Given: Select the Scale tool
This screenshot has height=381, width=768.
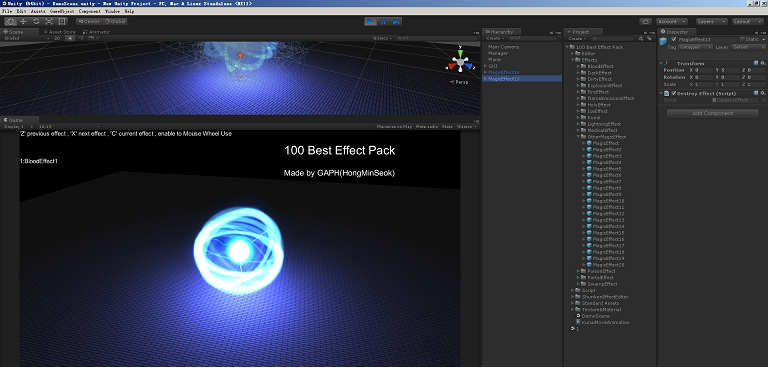Looking at the screenshot, I should 49,22.
